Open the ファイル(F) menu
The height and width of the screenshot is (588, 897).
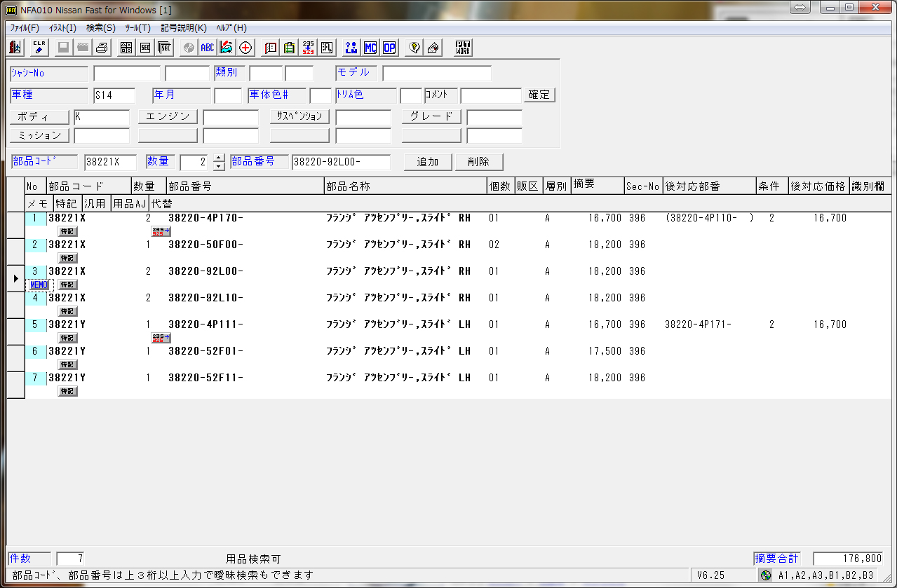(25, 28)
